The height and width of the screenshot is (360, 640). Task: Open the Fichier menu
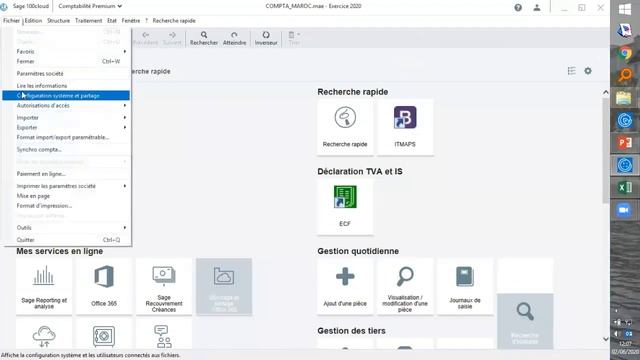[x=11, y=20]
